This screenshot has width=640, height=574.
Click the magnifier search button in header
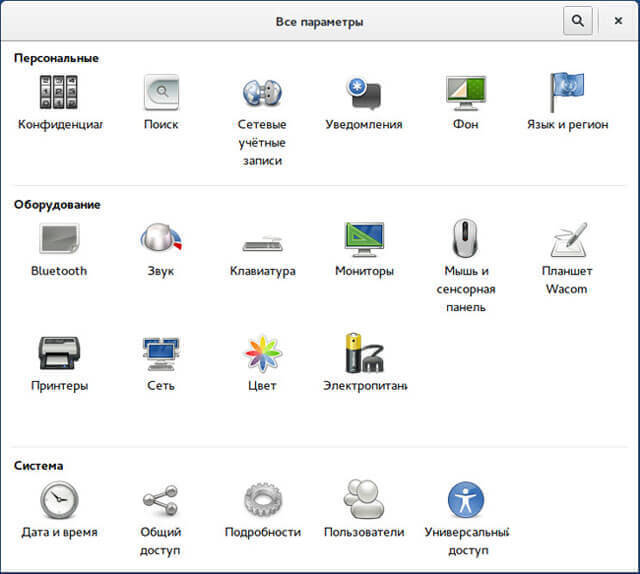click(x=578, y=21)
